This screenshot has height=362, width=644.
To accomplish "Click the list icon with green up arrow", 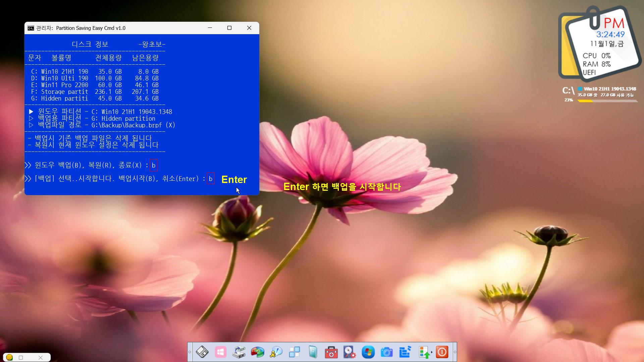I will click(424, 352).
